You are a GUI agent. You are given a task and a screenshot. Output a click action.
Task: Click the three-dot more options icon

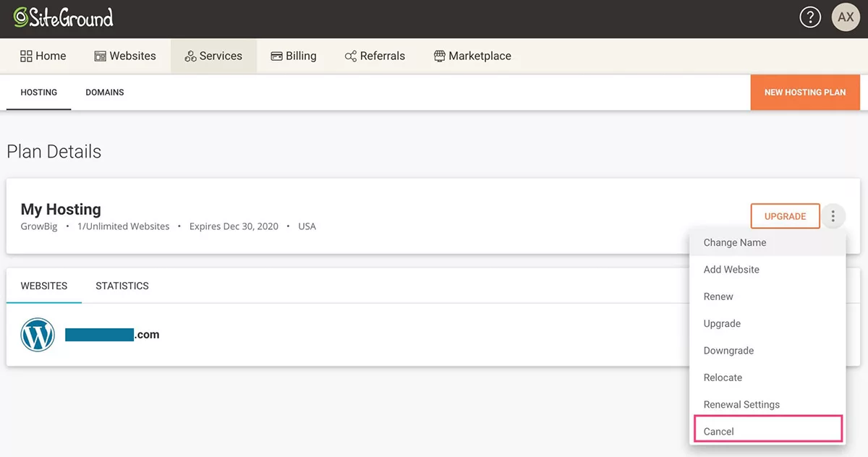[x=833, y=216]
